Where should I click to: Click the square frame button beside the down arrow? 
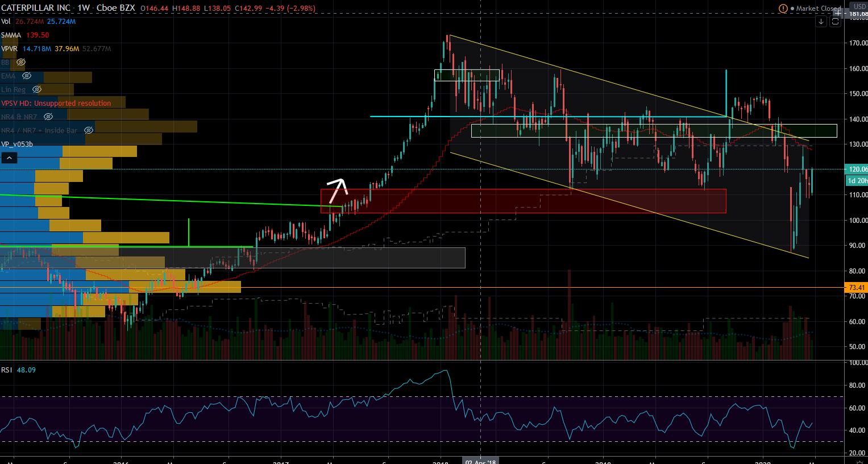835,22
